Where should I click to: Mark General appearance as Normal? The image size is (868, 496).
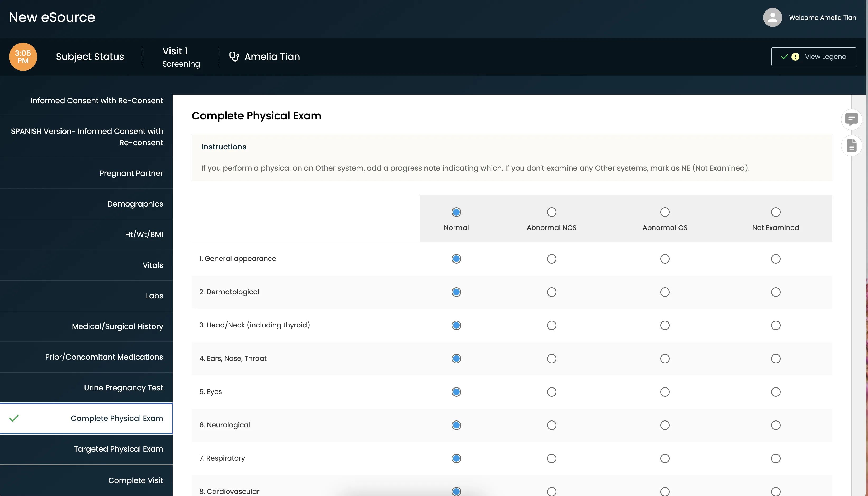(456, 259)
